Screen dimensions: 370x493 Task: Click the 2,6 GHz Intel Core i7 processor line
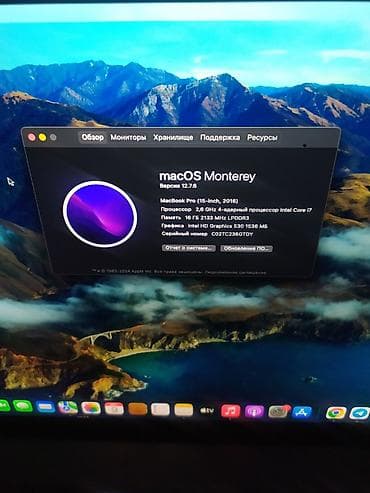(236, 210)
